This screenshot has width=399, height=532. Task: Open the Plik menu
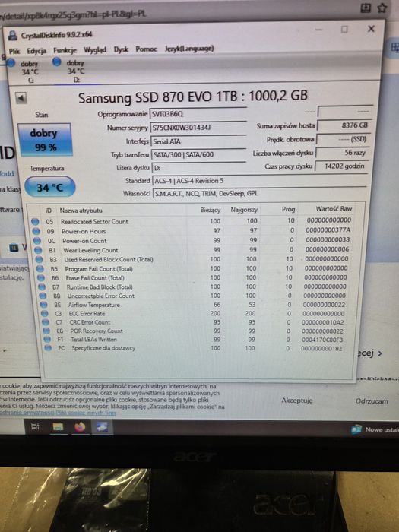(x=14, y=51)
